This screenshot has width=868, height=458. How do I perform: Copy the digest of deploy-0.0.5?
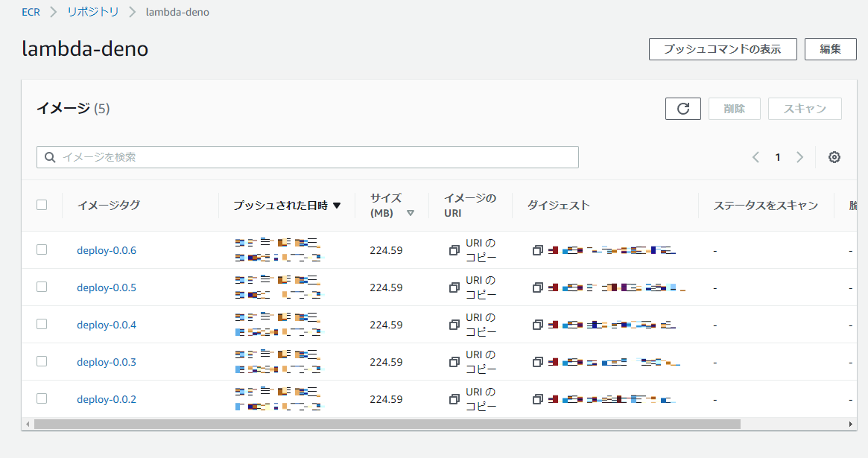pos(538,287)
